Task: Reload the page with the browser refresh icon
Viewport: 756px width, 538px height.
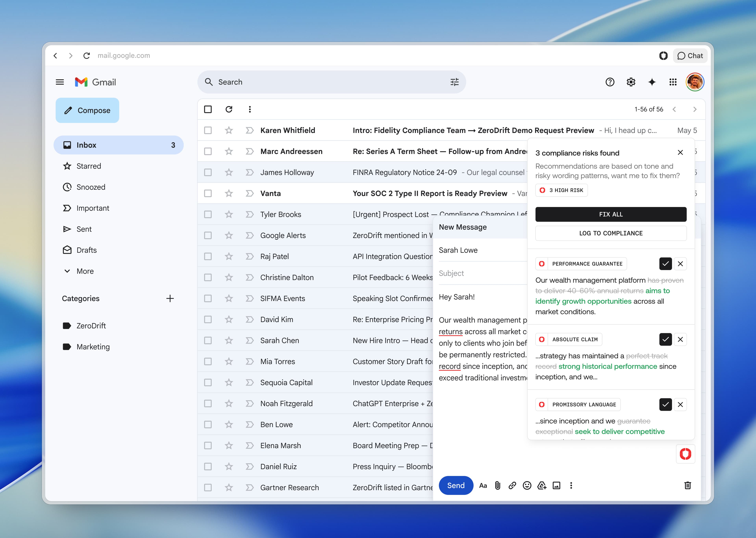Action: click(87, 56)
